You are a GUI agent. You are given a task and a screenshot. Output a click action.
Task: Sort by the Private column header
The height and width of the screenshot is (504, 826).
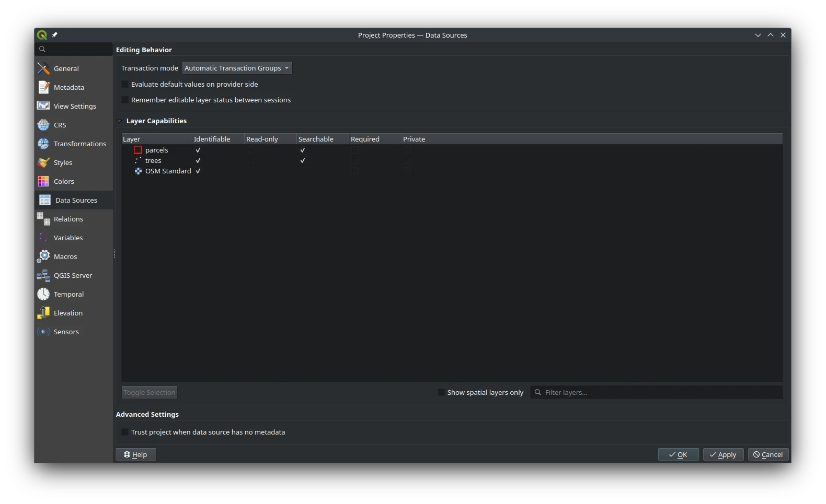tap(592, 139)
